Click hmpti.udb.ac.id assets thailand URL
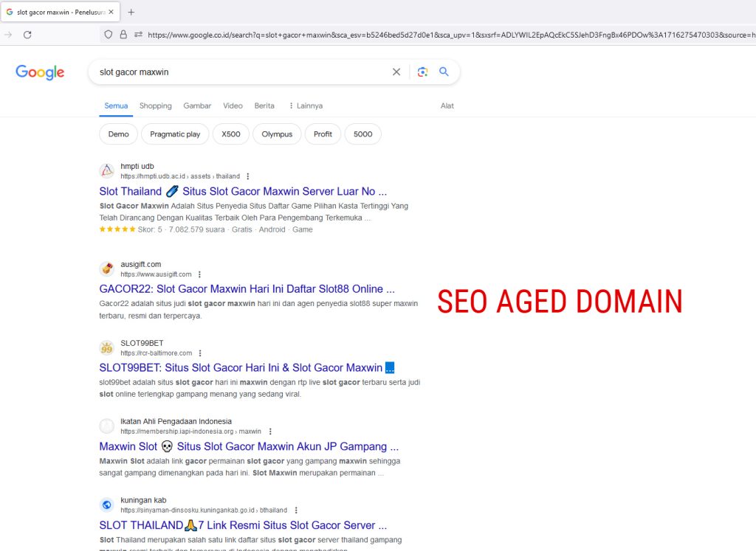Viewport: 756px width, 551px height. tap(180, 176)
